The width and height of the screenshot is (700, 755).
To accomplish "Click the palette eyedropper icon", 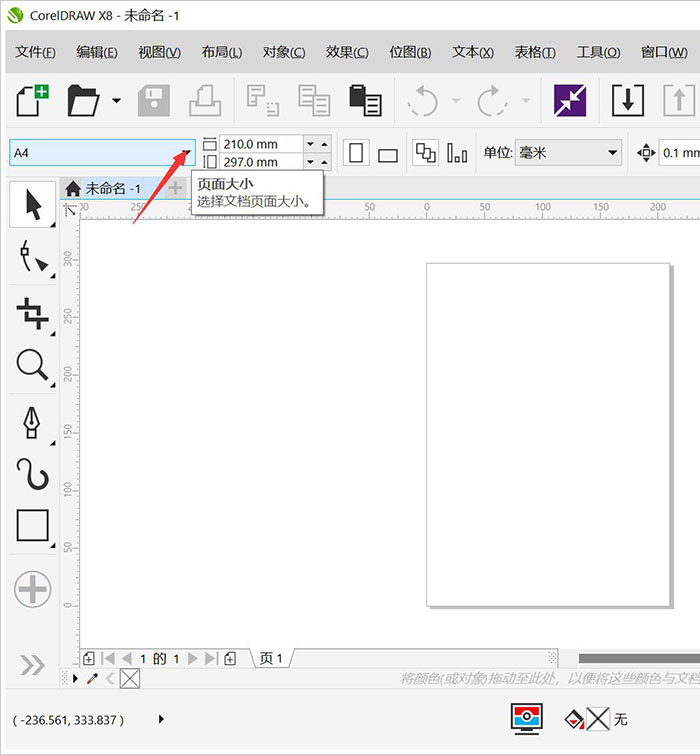I will [92, 679].
